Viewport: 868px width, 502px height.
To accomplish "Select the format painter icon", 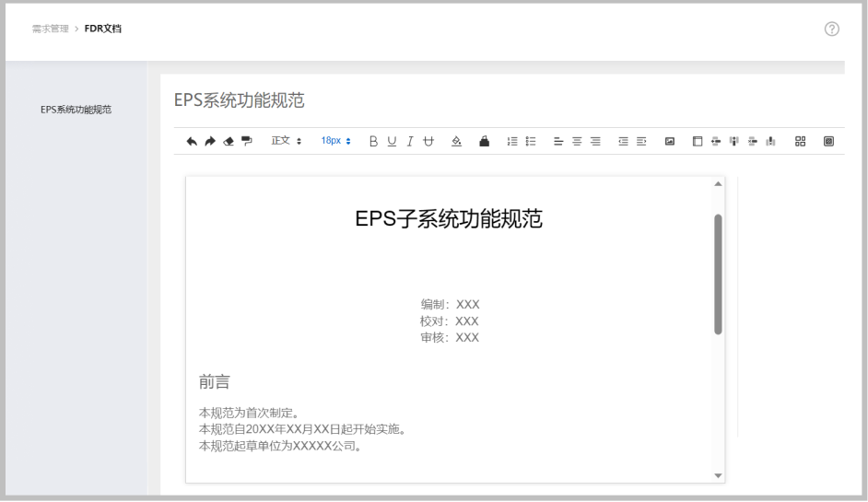I will click(x=246, y=141).
